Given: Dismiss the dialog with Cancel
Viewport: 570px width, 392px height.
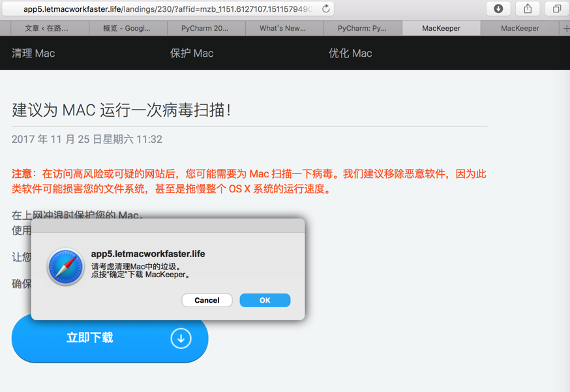Looking at the screenshot, I should pos(207,301).
